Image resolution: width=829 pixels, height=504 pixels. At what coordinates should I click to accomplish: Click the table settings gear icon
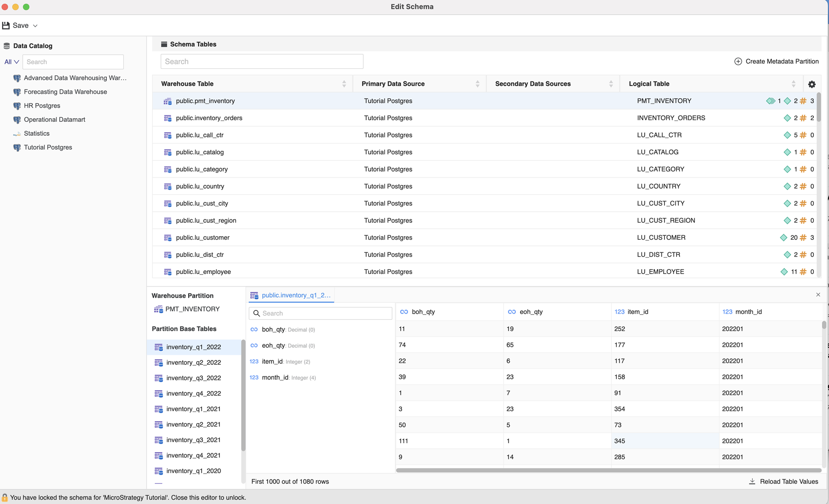pos(812,84)
